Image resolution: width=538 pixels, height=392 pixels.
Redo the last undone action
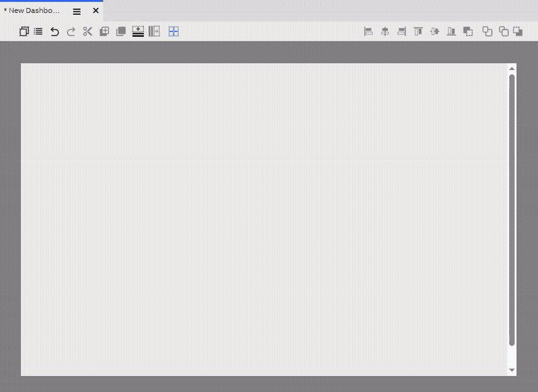click(71, 31)
